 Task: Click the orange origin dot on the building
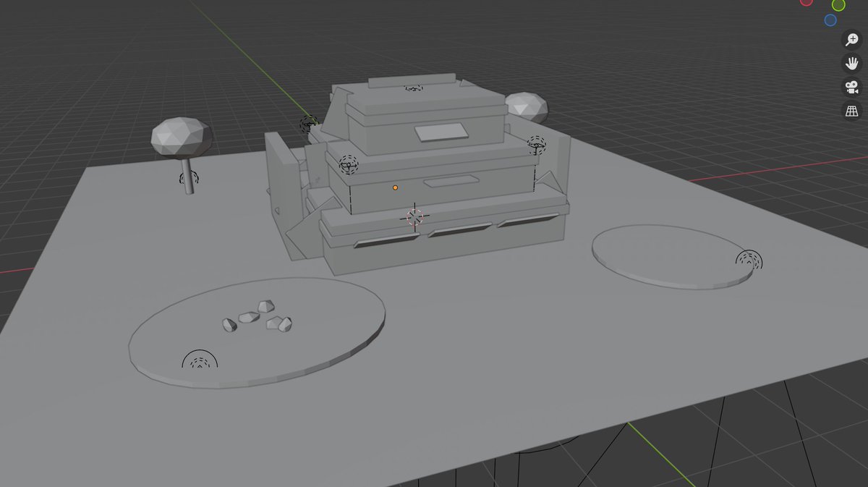pyautogui.click(x=395, y=187)
